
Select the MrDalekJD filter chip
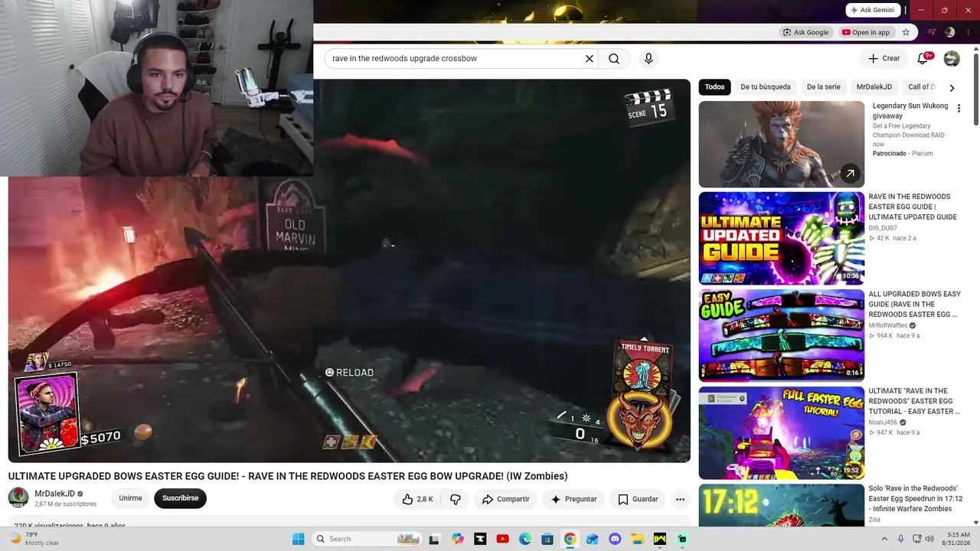coord(874,87)
